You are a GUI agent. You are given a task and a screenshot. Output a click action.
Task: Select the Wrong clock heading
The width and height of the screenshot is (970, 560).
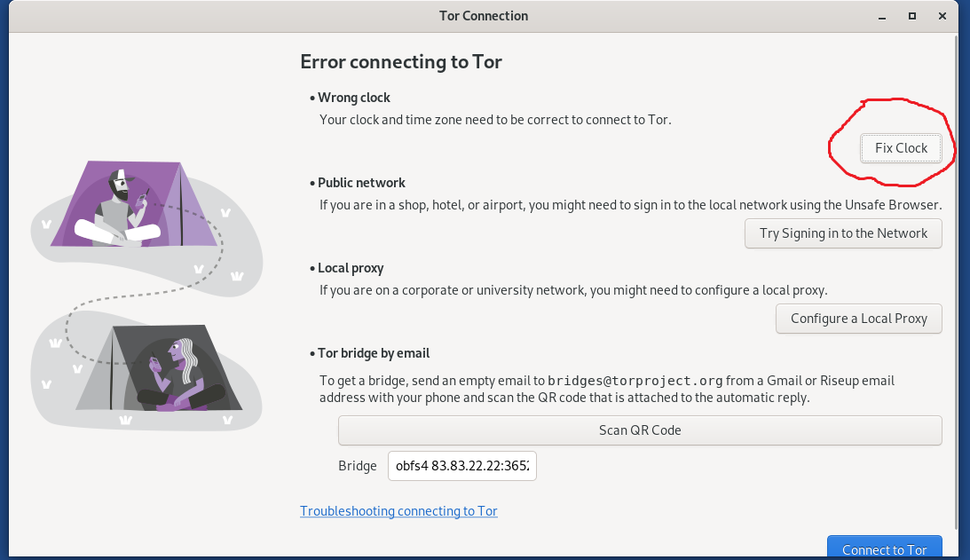click(x=354, y=98)
